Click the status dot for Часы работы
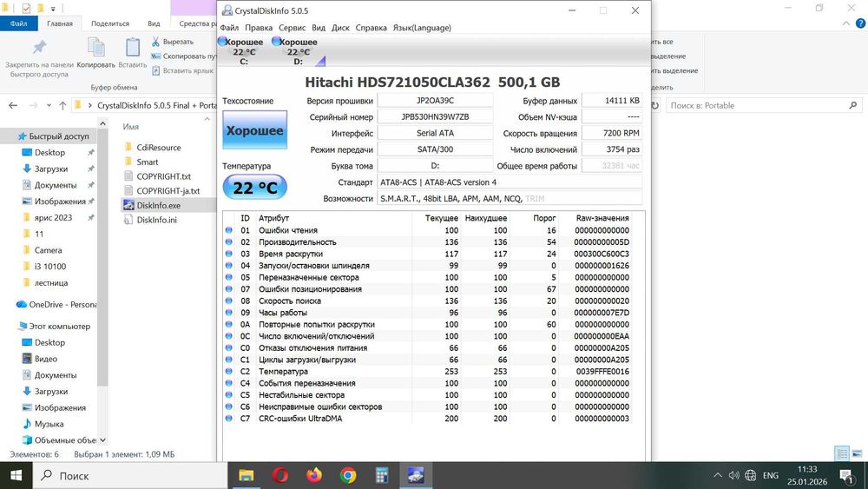The height and width of the screenshot is (489, 868). click(228, 313)
